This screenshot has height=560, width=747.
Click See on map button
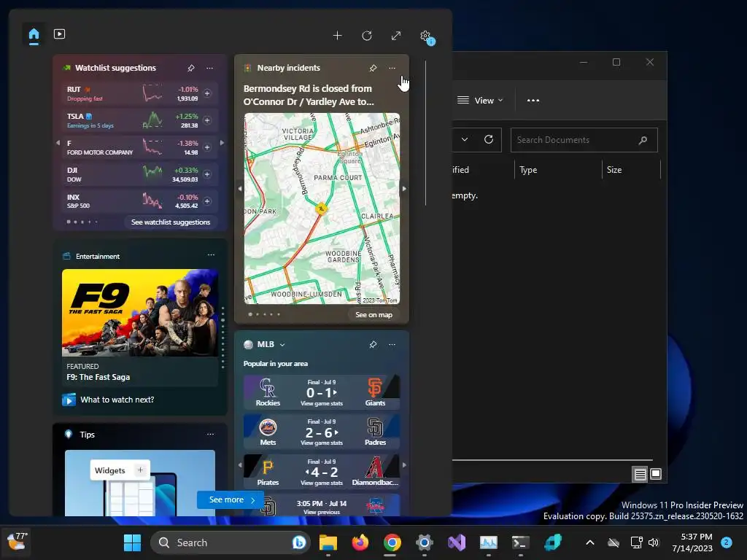374,315
